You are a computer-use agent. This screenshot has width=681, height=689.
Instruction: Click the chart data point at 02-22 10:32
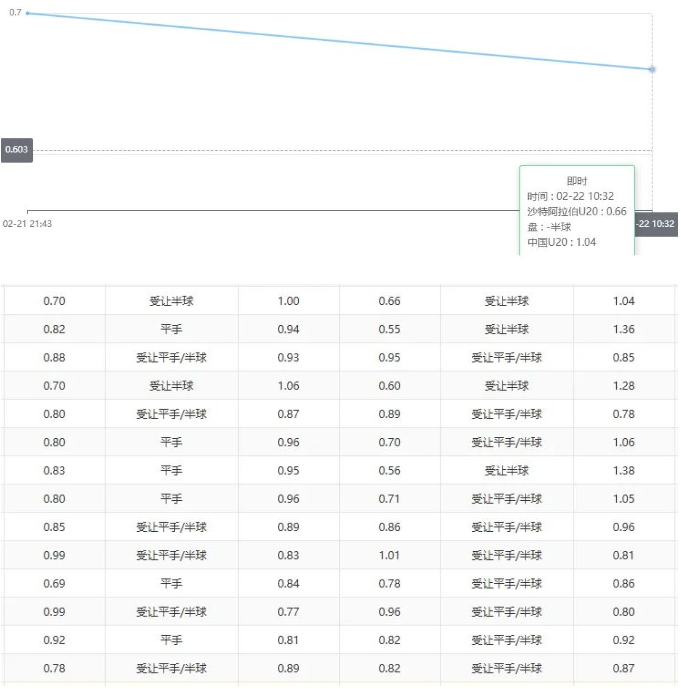[652, 69]
